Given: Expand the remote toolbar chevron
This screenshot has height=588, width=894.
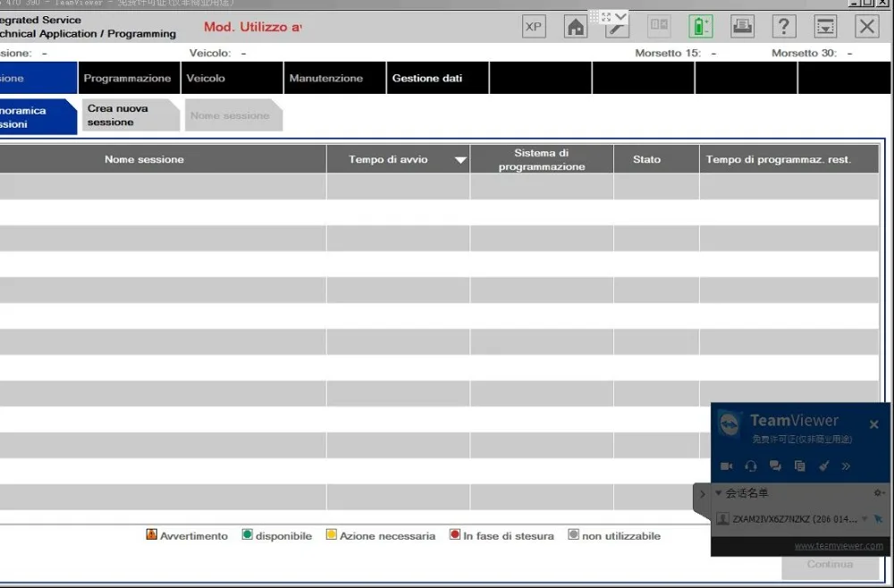Looking at the screenshot, I should (620, 16).
